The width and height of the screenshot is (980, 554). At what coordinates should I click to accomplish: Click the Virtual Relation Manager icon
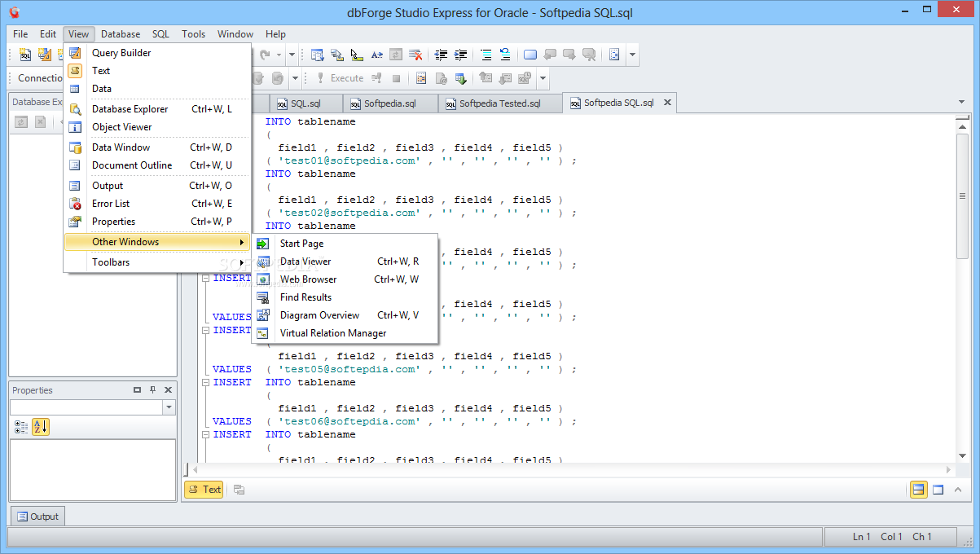pyautogui.click(x=263, y=333)
